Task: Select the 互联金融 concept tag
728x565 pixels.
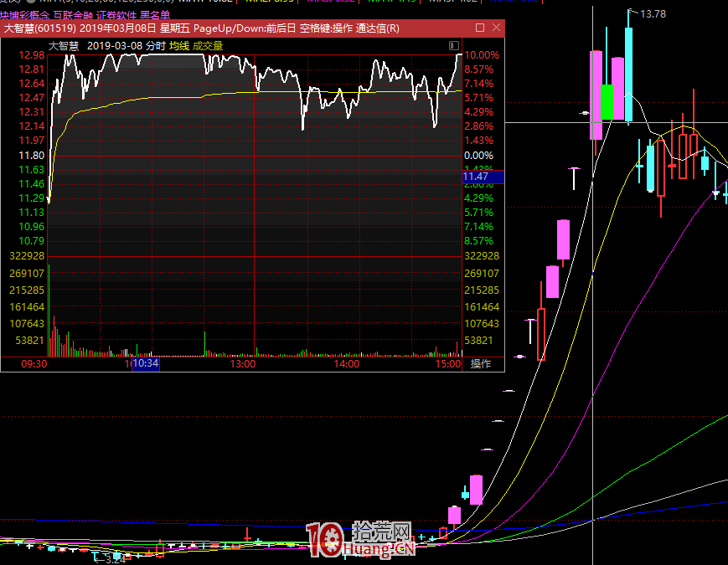Action: tap(73, 16)
